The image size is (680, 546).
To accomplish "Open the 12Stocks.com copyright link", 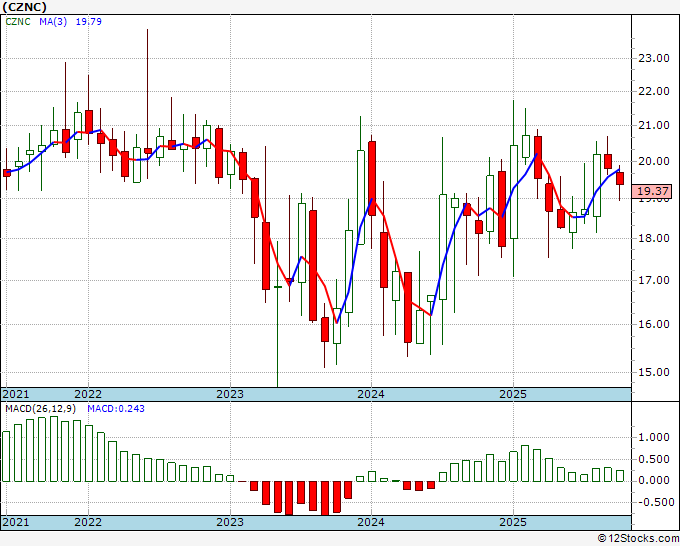I will pyautogui.click(x=638, y=539).
